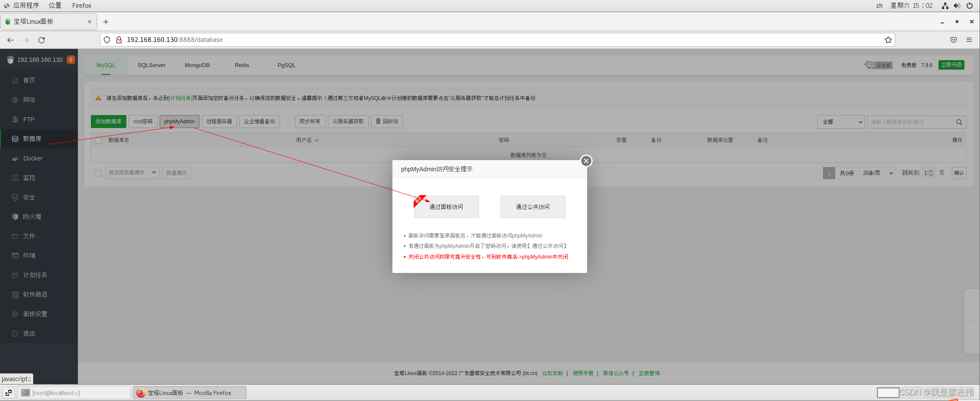Viewport: 980px width, 401px height.
Task: Click the 确认 page jump button
Action: (959, 173)
